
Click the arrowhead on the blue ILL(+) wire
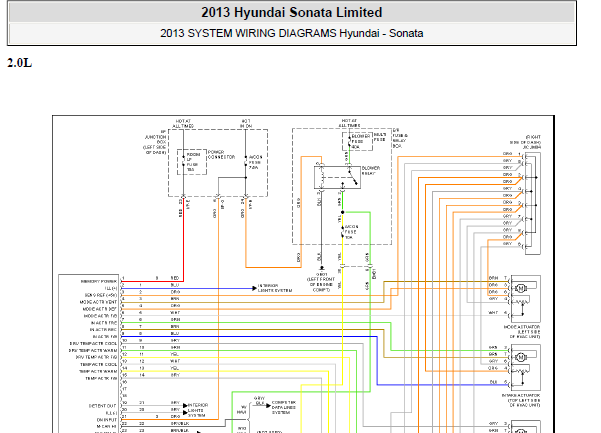255,288
